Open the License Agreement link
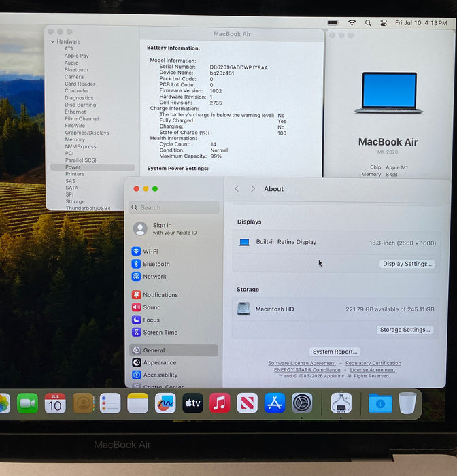Image resolution: width=457 pixels, height=476 pixels. [x=373, y=370]
